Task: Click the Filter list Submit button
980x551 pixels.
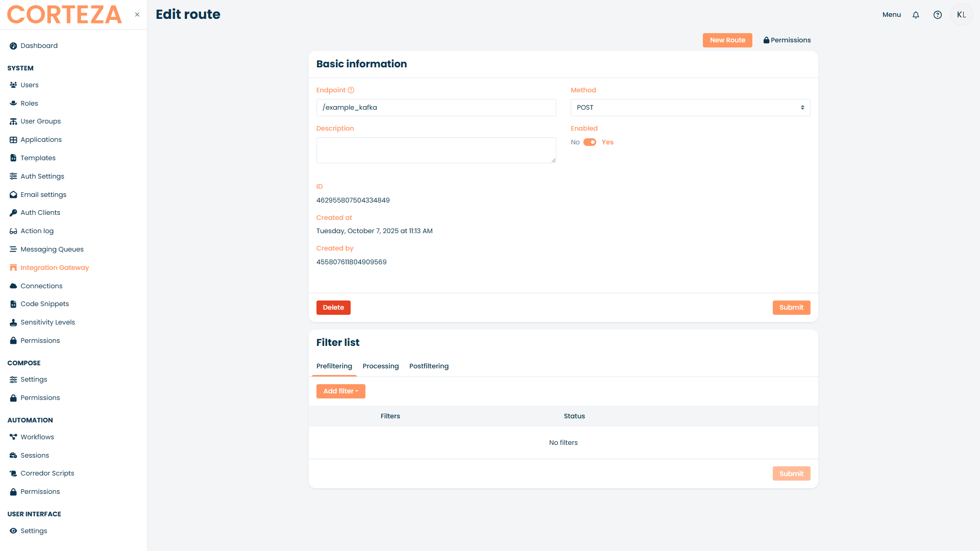Action: click(791, 474)
